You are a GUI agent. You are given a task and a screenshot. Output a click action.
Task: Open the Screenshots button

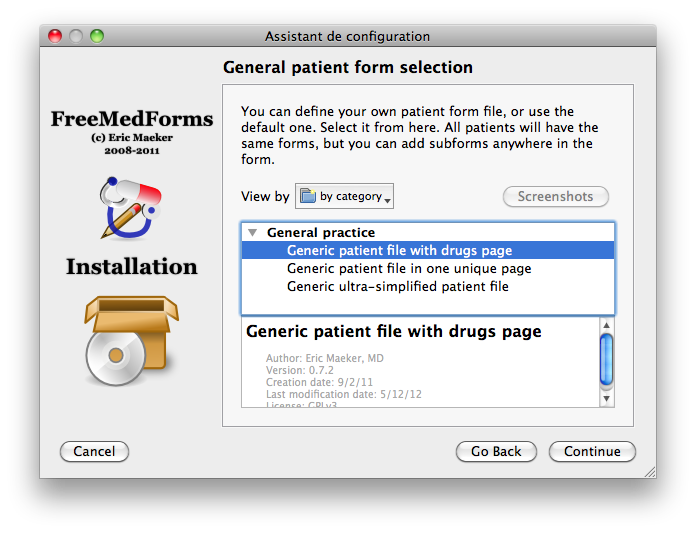pyautogui.click(x=555, y=196)
